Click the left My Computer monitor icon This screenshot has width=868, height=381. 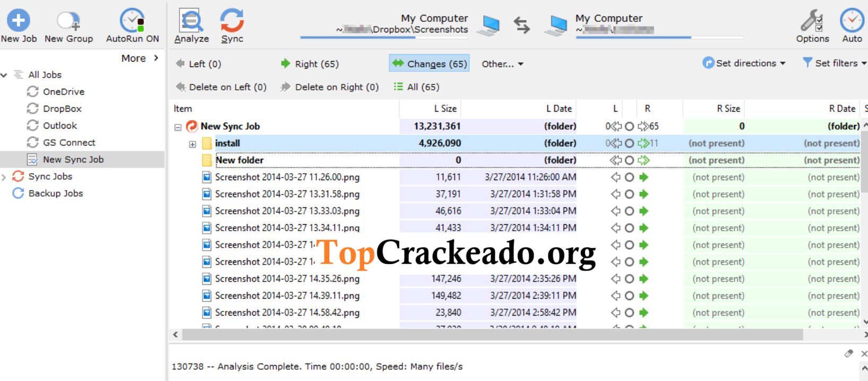point(489,26)
